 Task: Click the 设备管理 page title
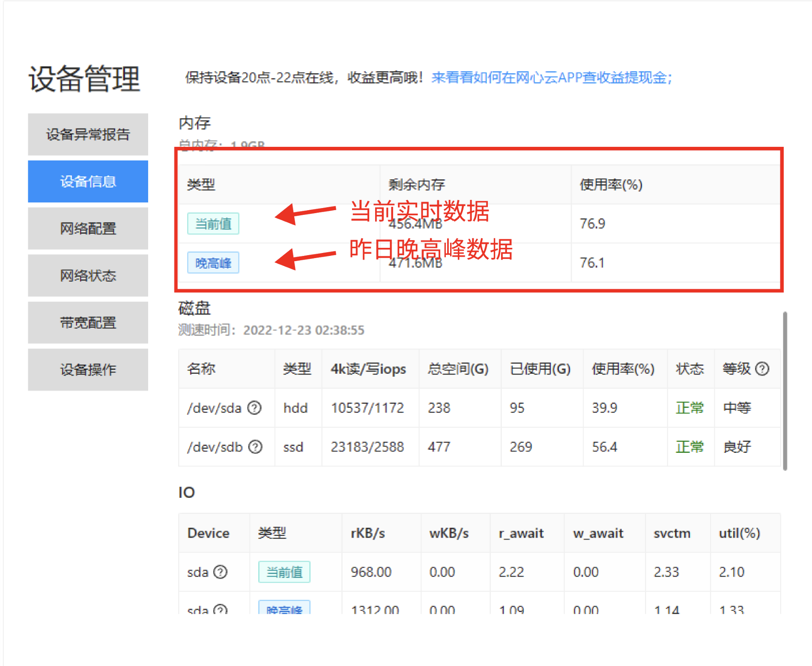point(84,79)
